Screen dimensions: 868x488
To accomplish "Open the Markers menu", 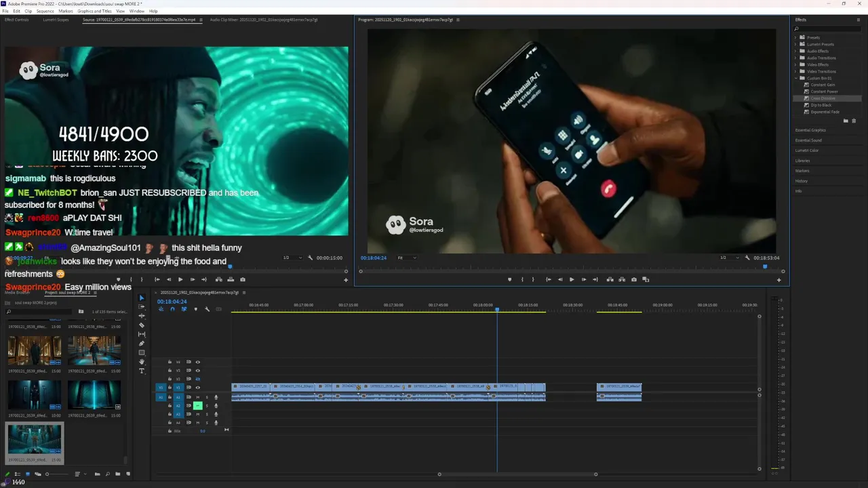I will click(66, 11).
